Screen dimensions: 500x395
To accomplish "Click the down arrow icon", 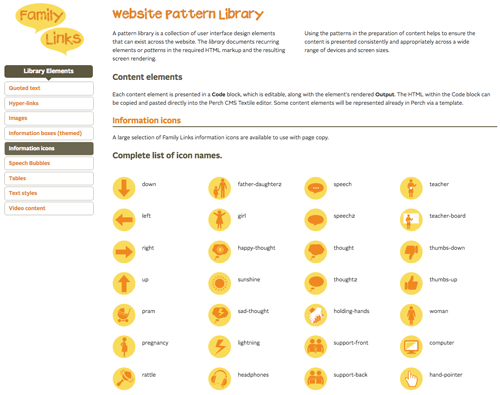I will [x=124, y=188].
